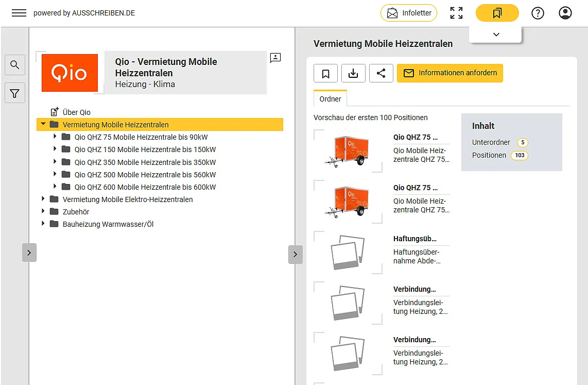Expand the Zubehör folder arrow
The image size is (588, 385).
pyautogui.click(x=43, y=211)
